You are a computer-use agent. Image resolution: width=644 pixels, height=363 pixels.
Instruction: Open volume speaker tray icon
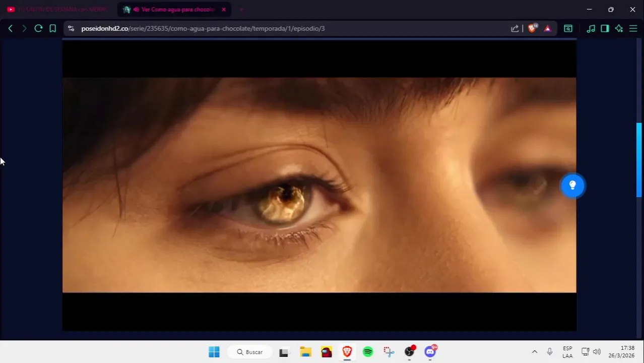pyautogui.click(x=597, y=352)
